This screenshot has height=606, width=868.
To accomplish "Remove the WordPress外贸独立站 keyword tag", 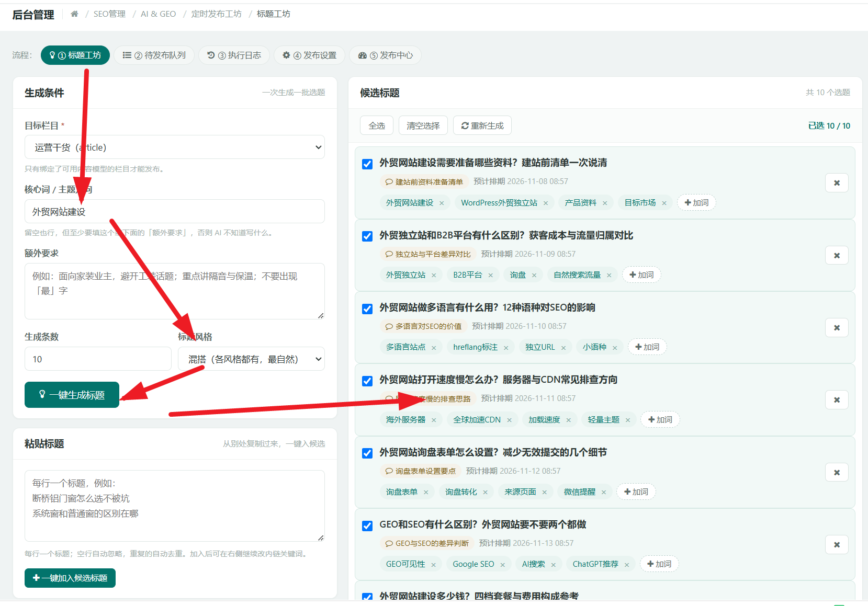I will pyautogui.click(x=546, y=203).
